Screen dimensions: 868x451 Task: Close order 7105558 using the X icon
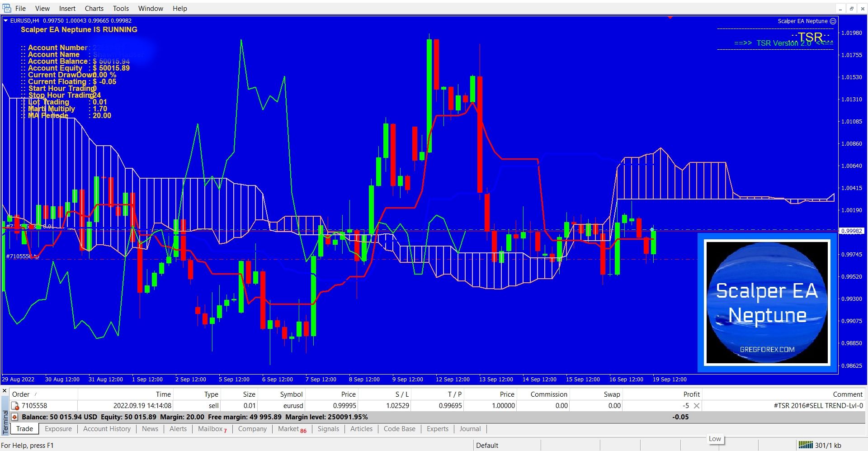coord(697,406)
